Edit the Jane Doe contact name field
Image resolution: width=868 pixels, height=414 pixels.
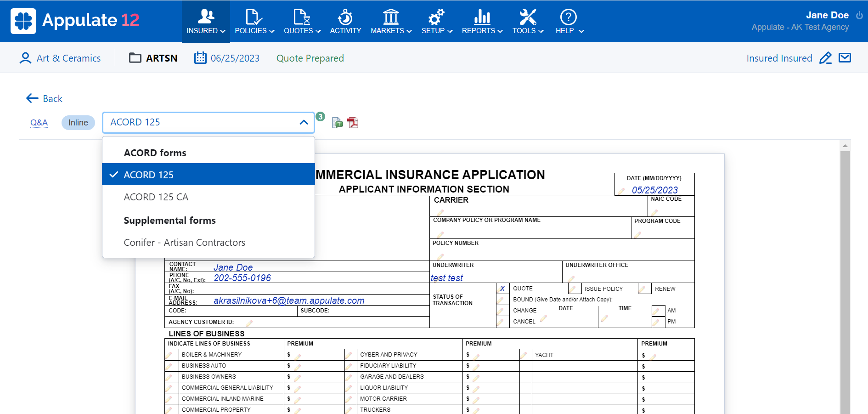[233, 267]
